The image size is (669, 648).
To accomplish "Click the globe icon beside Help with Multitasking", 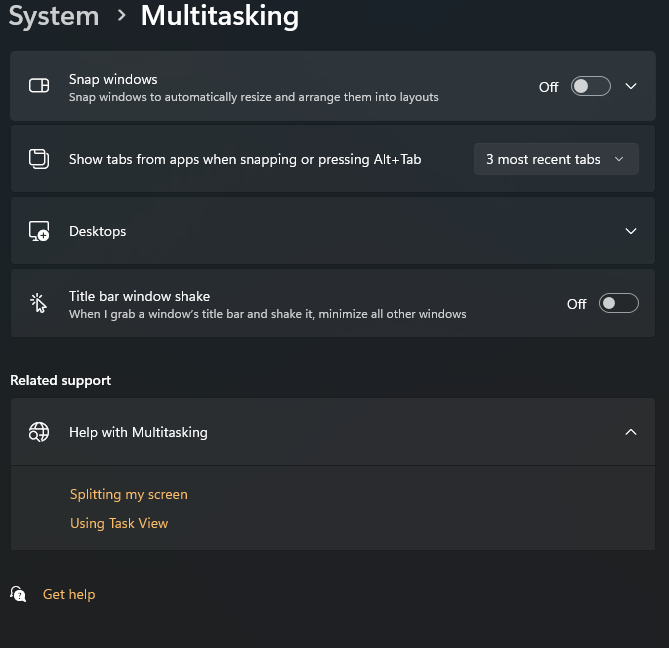I will click(39, 432).
